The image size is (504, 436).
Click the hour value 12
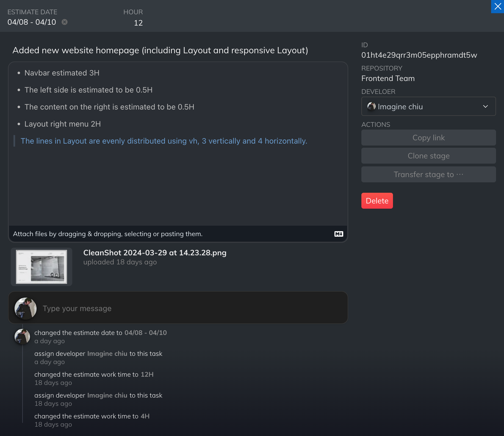pos(138,23)
